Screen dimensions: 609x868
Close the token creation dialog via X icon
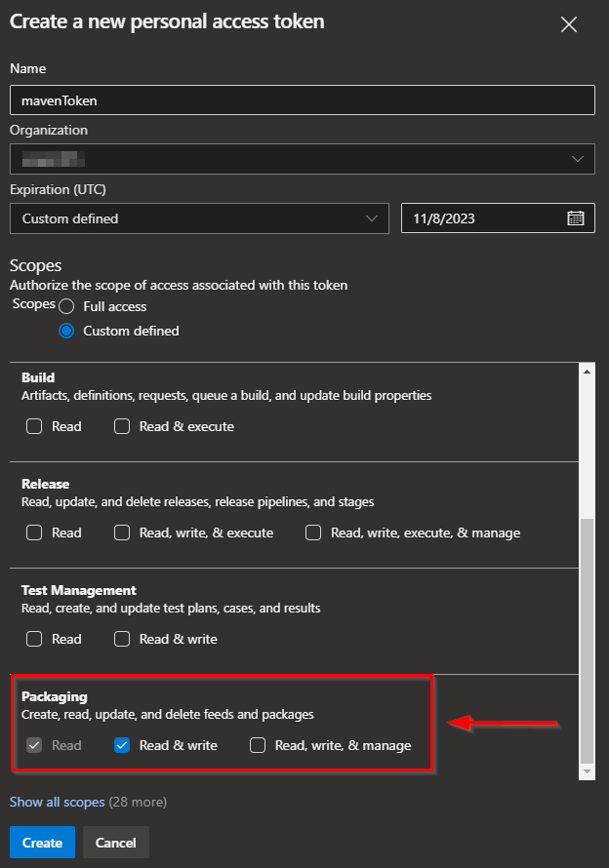tap(569, 24)
